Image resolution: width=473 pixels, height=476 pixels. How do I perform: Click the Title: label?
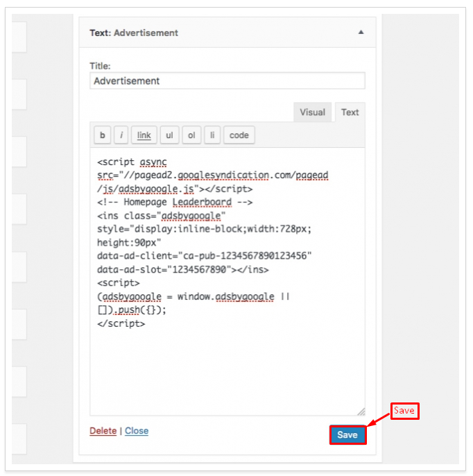coord(100,66)
